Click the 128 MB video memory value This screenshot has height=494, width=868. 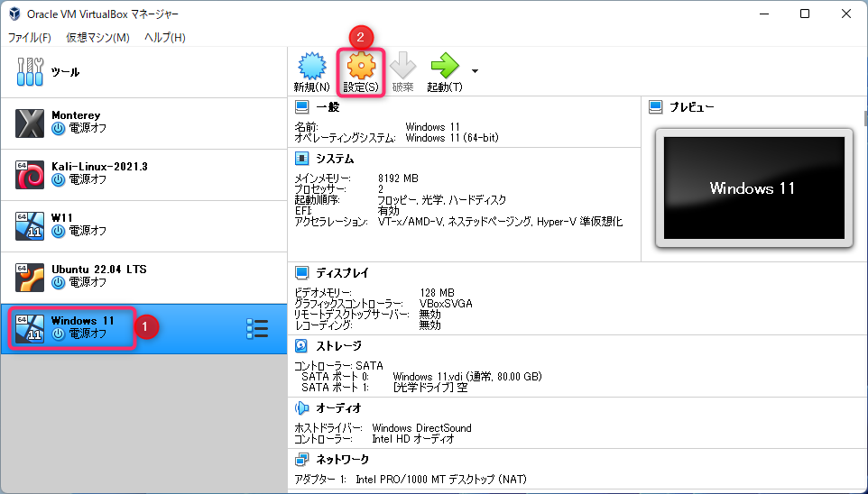click(437, 293)
